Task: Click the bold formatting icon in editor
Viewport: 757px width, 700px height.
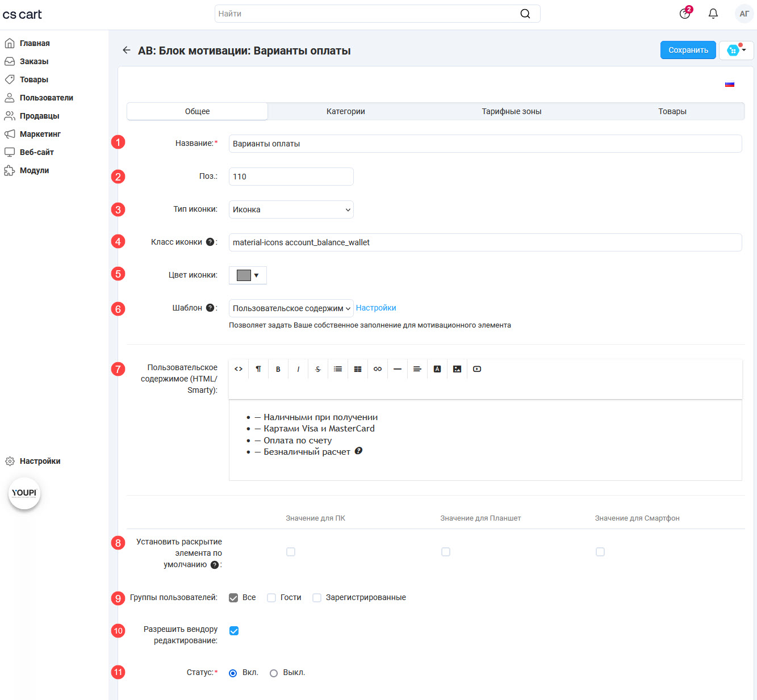Action: 278,369
